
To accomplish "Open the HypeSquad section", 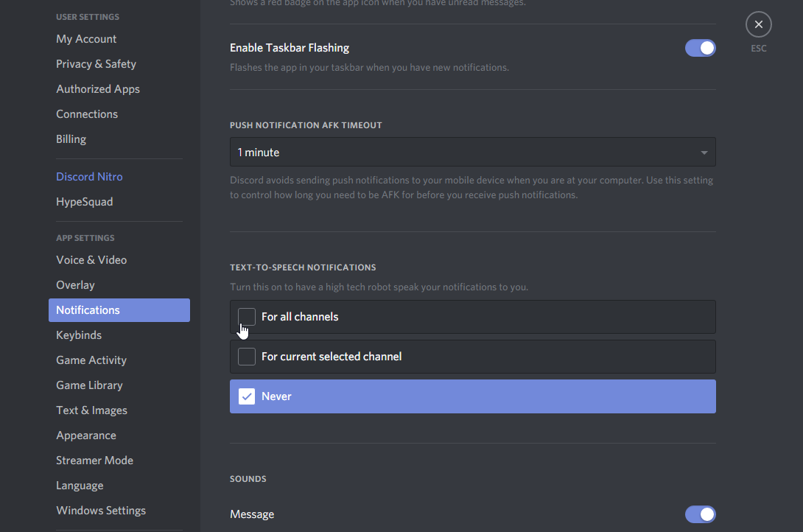I will (x=84, y=201).
